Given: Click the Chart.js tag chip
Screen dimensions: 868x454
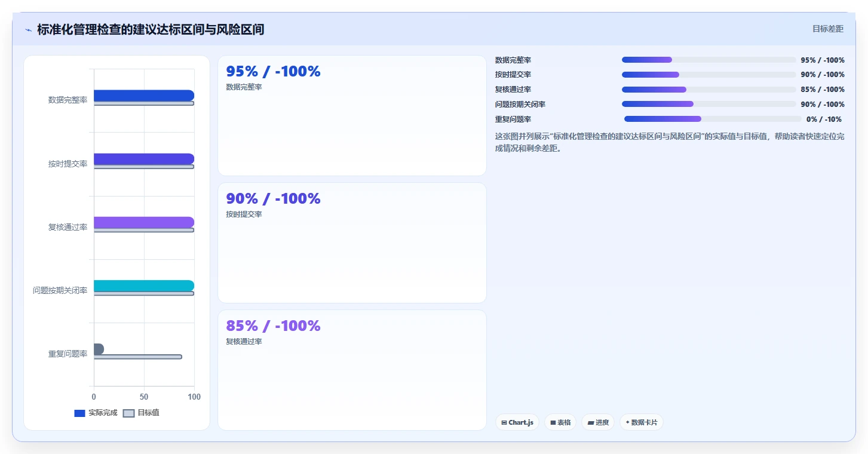Looking at the screenshot, I should (517, 422).
